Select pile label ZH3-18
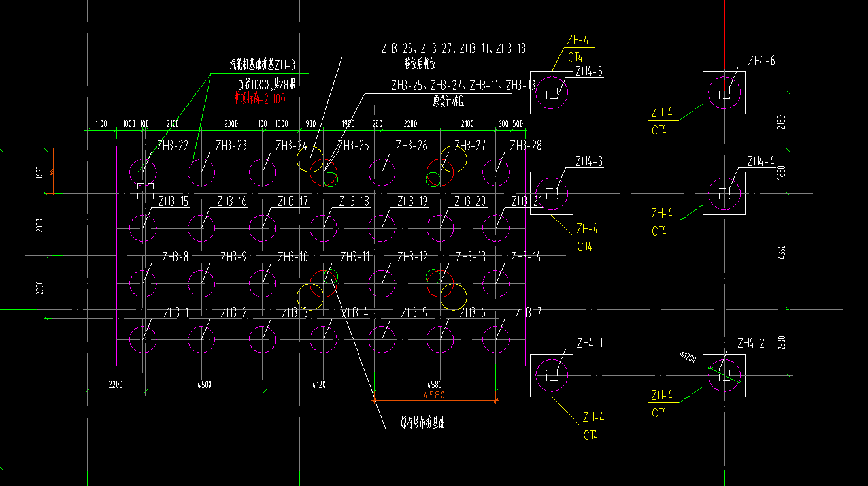The height and width of the screenshot is (486, 868). click(354, 201)
